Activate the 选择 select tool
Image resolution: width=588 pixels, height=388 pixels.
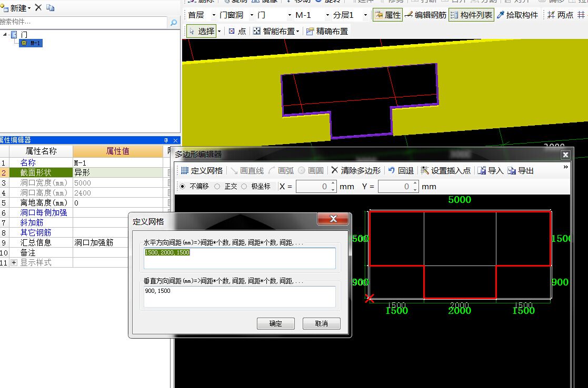tap(202, 31)
